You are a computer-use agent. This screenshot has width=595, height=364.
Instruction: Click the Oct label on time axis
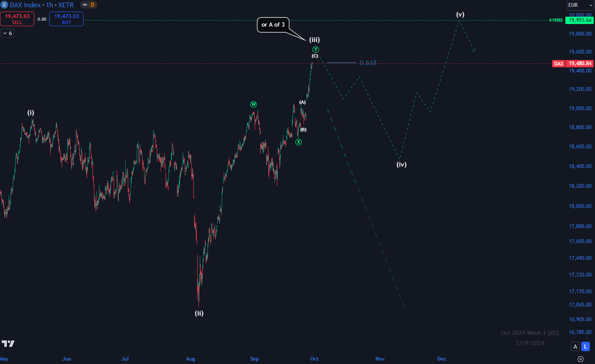click(x=313, y=358)
